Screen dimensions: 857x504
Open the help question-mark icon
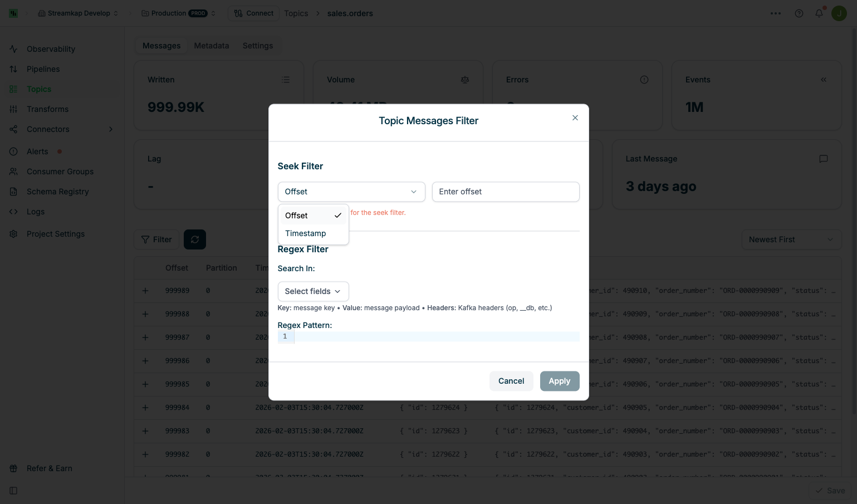pyautogui.click(x=799, y=13)
